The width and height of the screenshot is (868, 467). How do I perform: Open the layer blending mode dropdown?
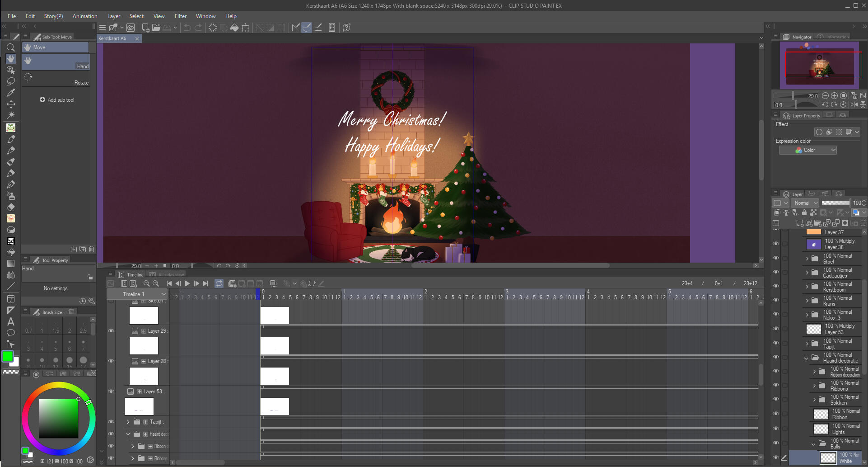pyautogui.click(x=806, y=203)
